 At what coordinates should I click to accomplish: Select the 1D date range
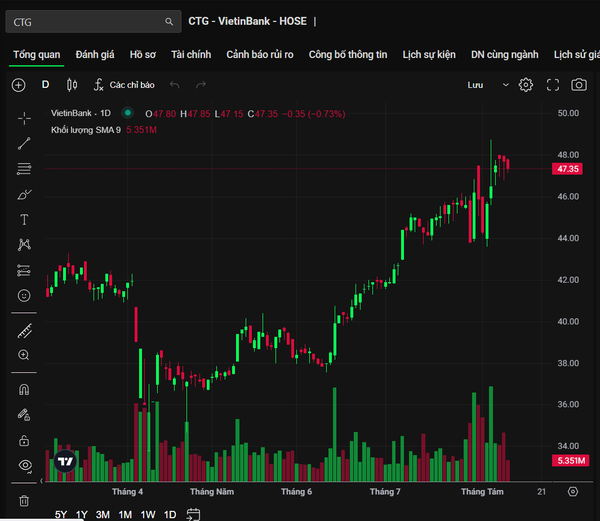pyautogui.click(x=170, y=514)
